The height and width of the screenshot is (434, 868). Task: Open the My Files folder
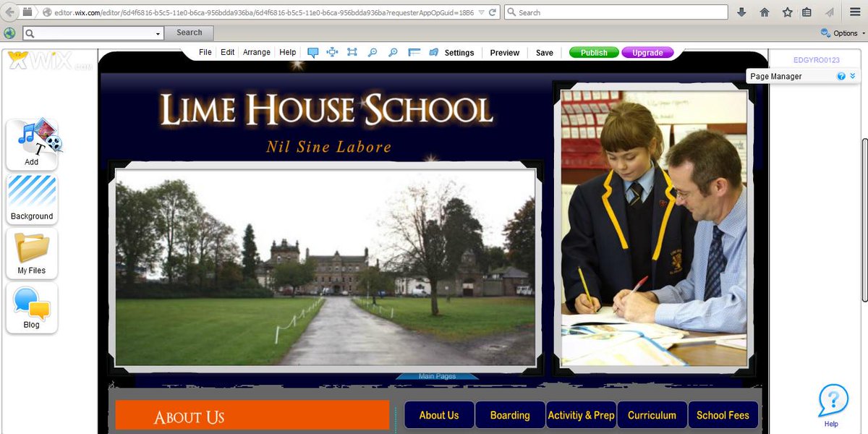click(x=32, y=253)
